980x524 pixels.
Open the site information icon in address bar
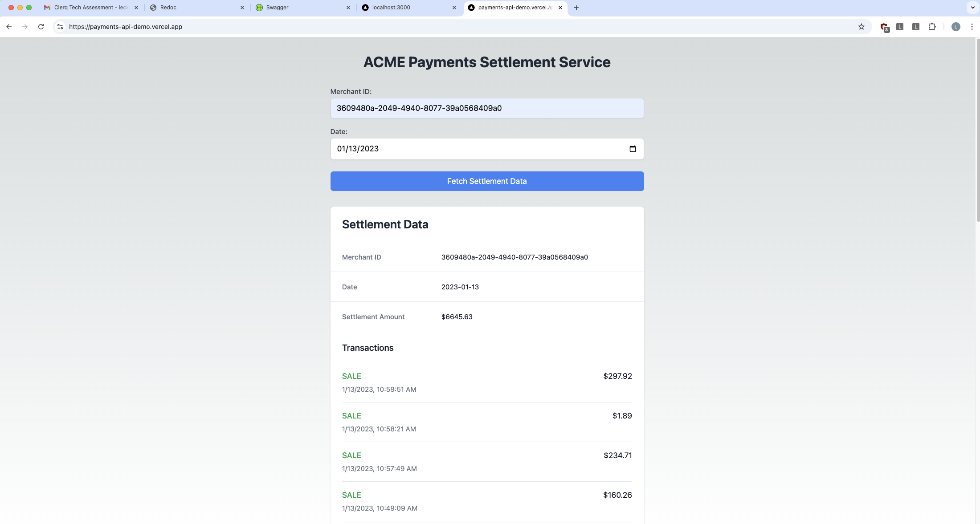click(60, 27)
